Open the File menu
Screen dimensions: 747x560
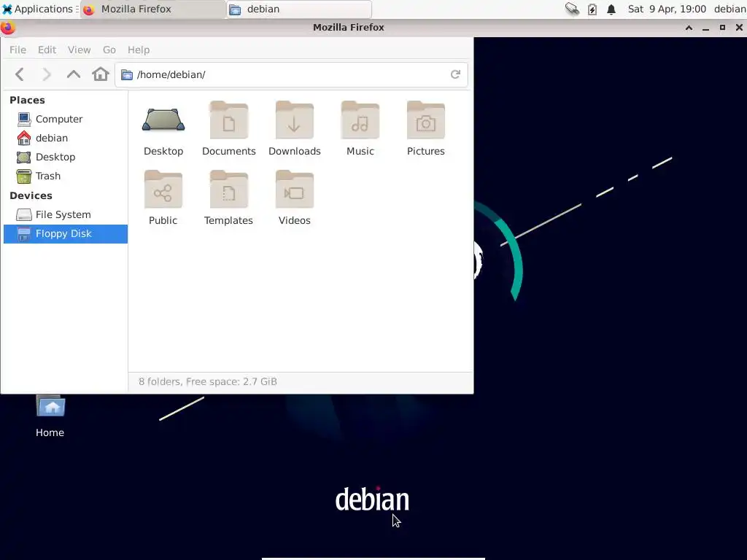point(18,50)
